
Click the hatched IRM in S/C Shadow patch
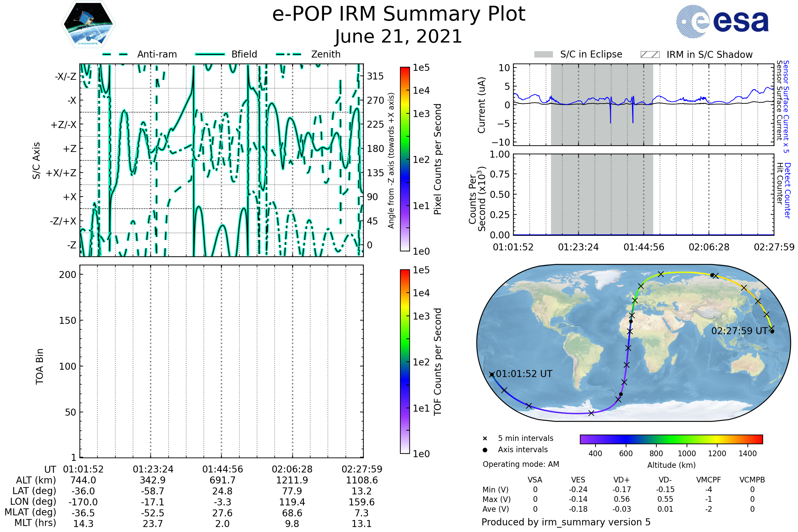650,55
